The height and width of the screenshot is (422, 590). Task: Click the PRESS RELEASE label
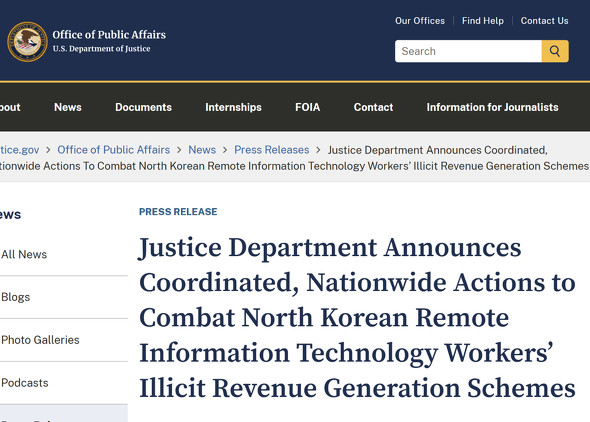178,212
